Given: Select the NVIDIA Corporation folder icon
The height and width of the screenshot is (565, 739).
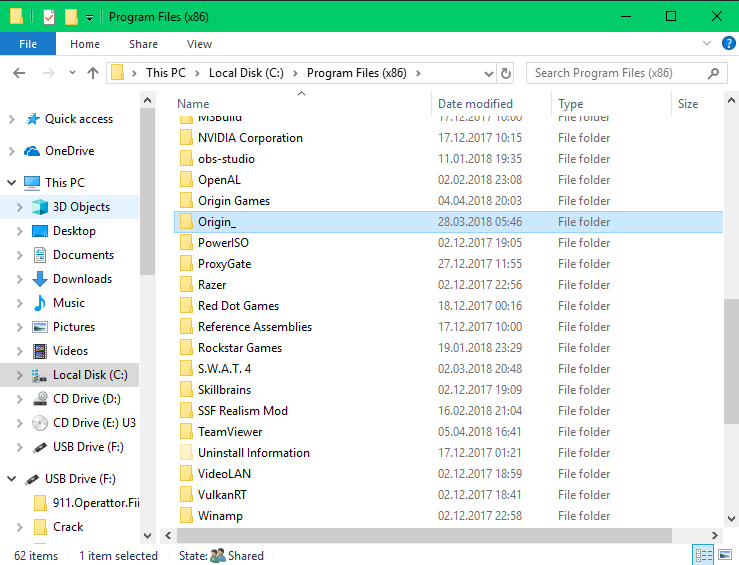Looking at the screenshot, I should coord(186,138).
